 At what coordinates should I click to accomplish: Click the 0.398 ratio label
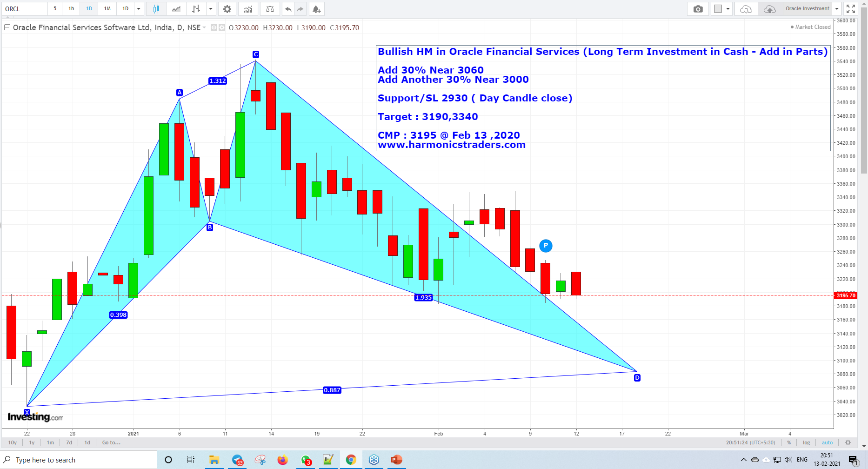[x=118, y=315]
